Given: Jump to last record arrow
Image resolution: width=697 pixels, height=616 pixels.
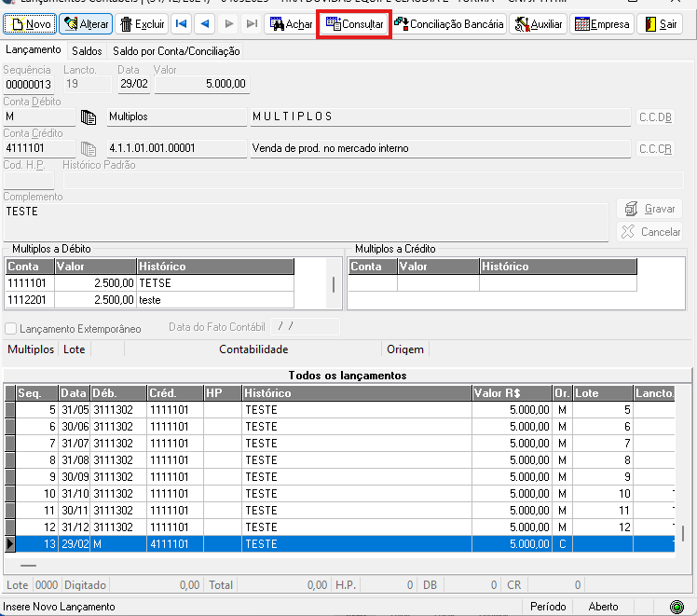Looking at the screenshot, I should [x=252, y=24].
